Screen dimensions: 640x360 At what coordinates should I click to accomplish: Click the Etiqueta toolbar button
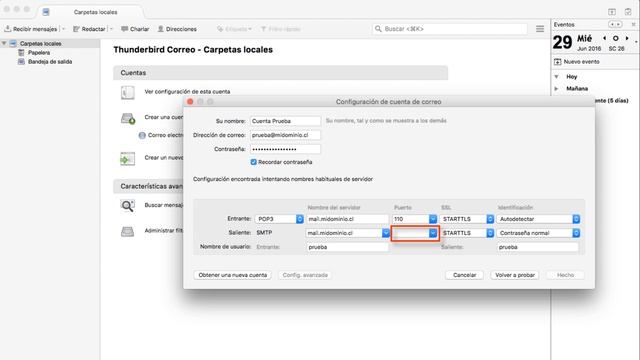point(234,29)
